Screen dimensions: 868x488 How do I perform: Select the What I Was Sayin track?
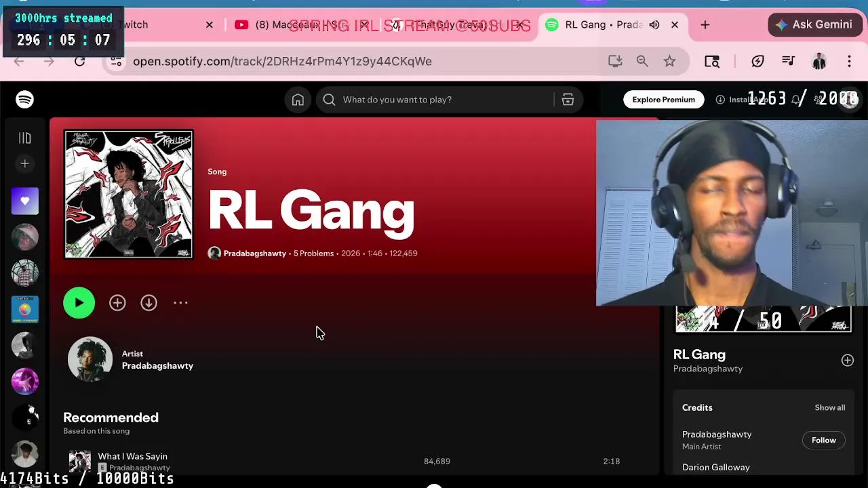132,456
